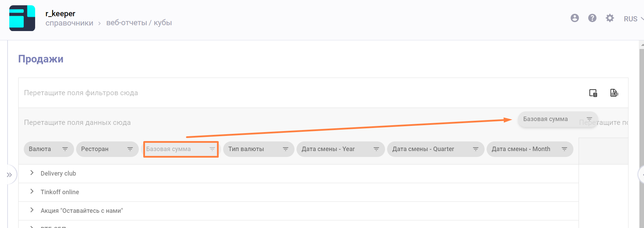Image resolution: width=644 pixels, height=228 pixels.
Task: Open the field chooser icon
Action: click(593, 93)
